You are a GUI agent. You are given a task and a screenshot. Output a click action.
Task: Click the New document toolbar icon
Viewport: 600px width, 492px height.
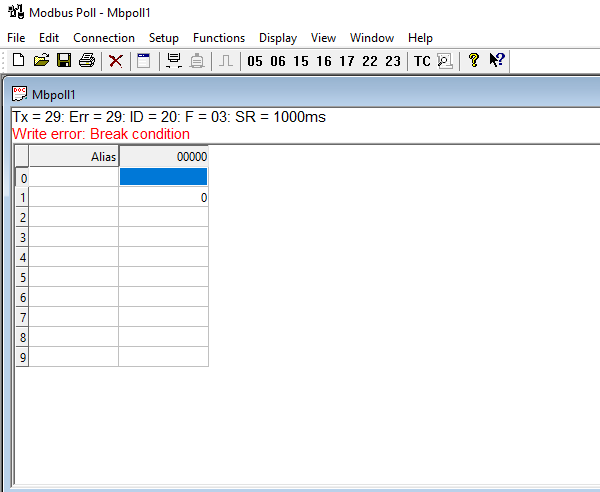click(x=18, y=60)
